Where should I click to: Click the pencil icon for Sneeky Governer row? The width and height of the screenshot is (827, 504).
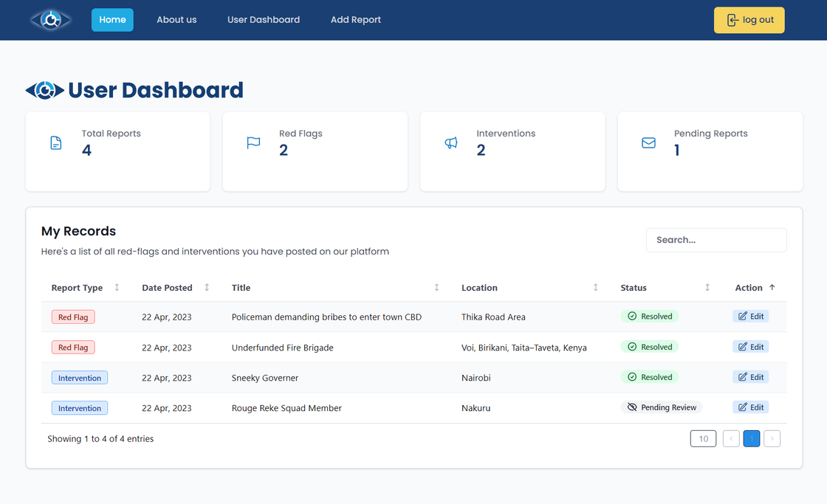[x=743, y=377]
